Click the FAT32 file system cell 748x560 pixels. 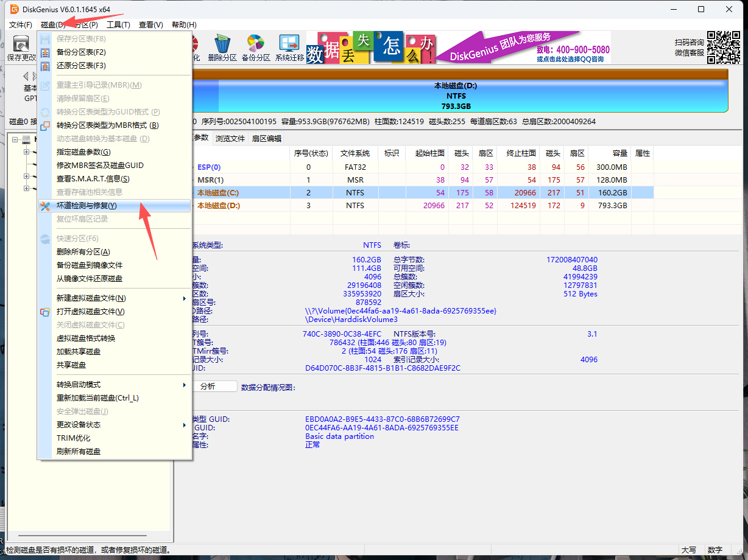[x=355, y=167]
